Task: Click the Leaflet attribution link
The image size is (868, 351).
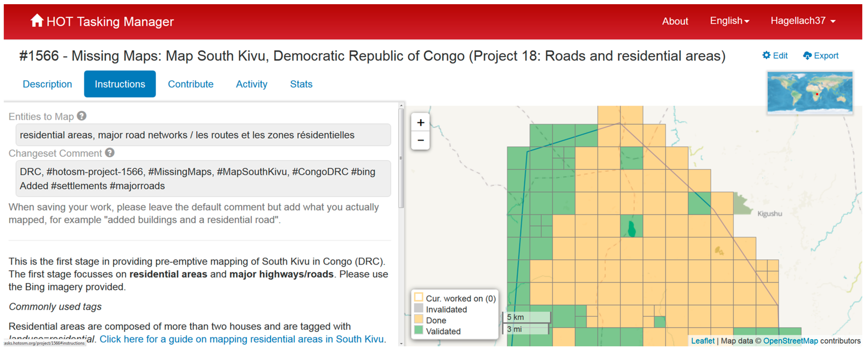Action: 702,341
